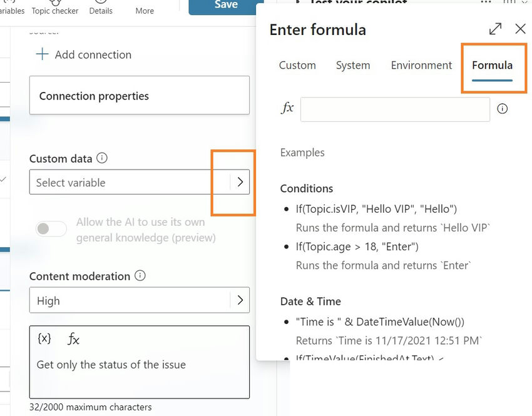Close the Enter formula panel

(x=520, y=29)
